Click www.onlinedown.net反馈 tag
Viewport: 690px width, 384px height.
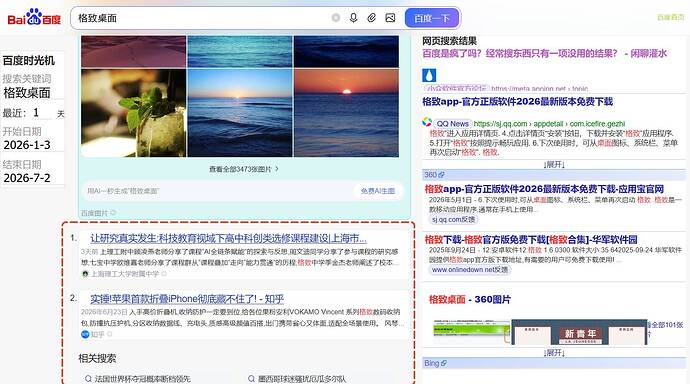[470, 270]
